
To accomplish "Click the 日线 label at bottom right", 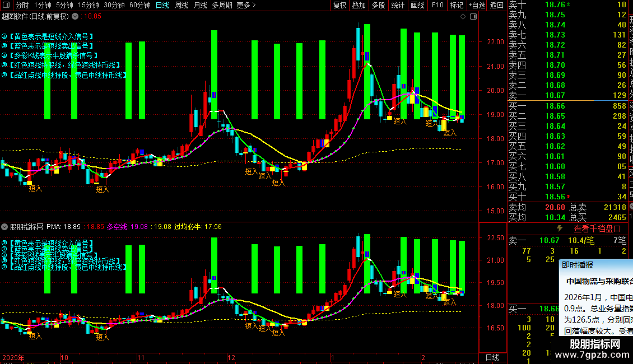I will 492,357.
